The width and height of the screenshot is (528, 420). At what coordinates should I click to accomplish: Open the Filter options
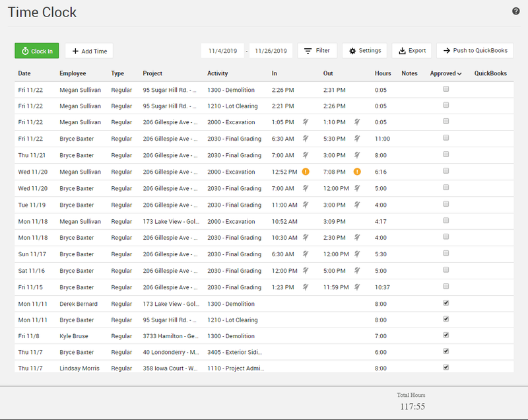click(317, 51)
